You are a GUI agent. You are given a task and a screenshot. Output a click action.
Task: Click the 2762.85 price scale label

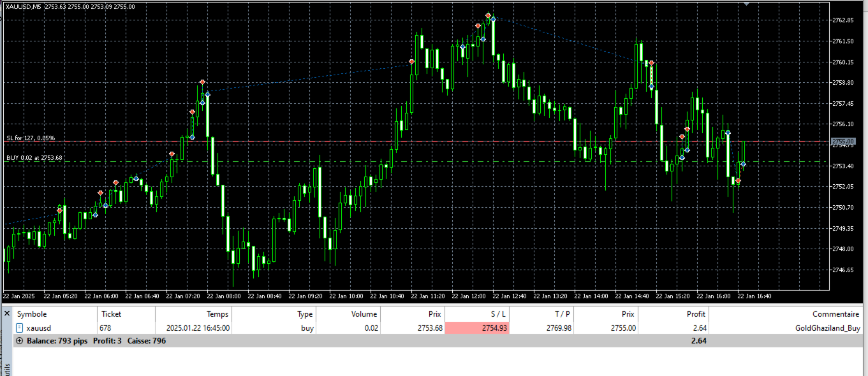pos(843,20)
